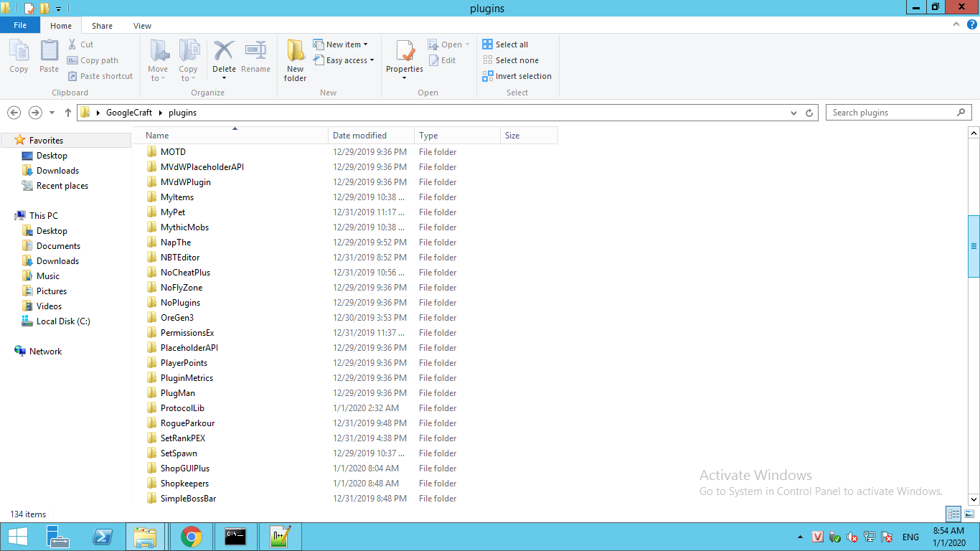Viewport: 980px width, 551px height.
Task: Open the Copy to dropdown
Action: coord(188,60)
